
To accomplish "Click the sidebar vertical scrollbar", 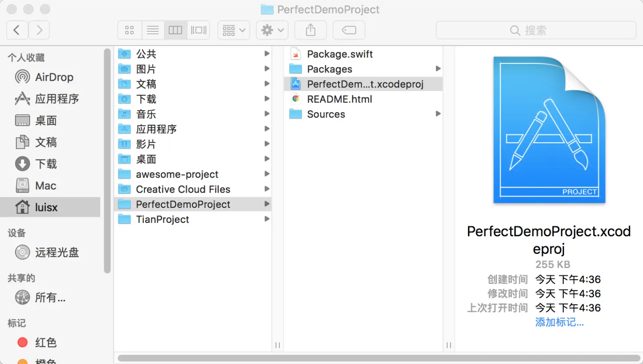I will (107, 161).
